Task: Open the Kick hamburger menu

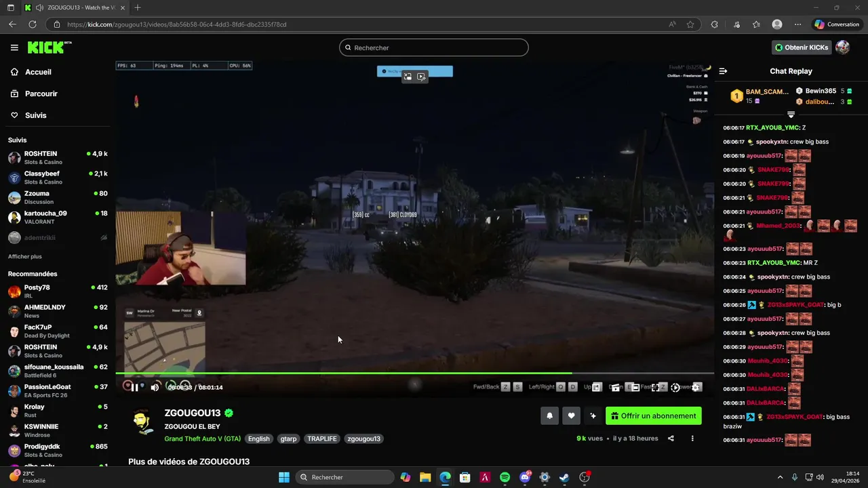Action: pos(14,47)
